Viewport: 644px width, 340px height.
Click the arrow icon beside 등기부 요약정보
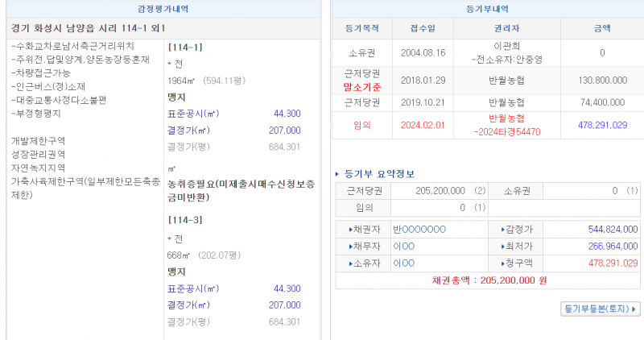click(x=337, y=175)
